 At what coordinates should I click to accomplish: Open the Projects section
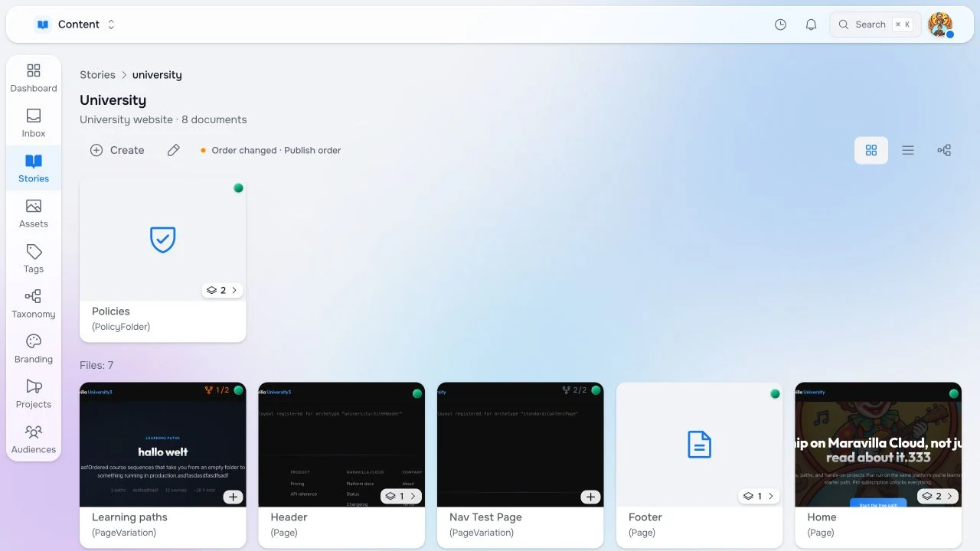[34, 394]
